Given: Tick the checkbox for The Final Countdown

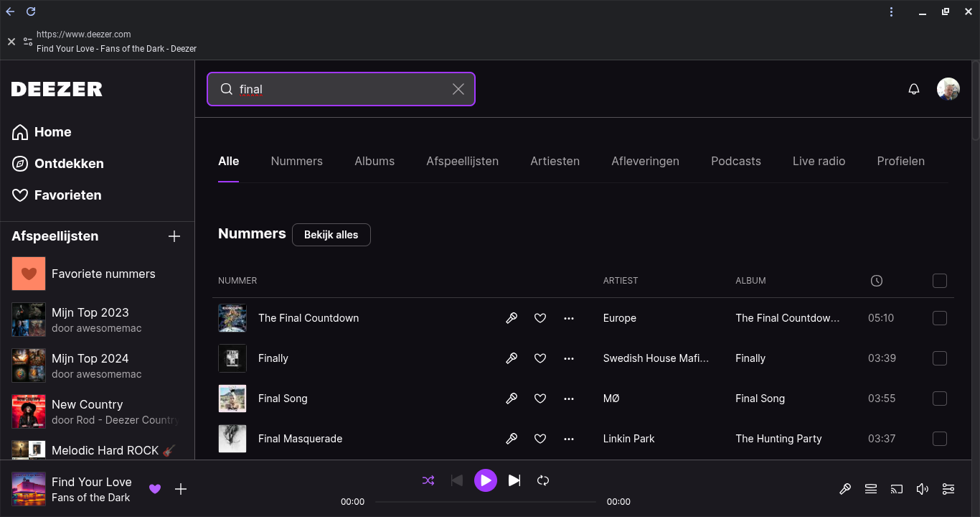Looking at the screenshot, I should [940, 318].
